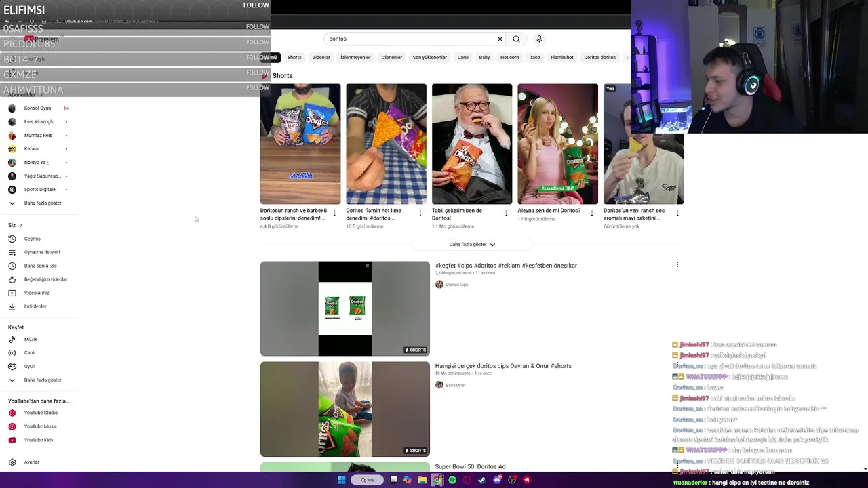Play Doritosun ranch ve barbekü short thumbnail
Viewport: 868px width, 488px height.
point(300,144)
